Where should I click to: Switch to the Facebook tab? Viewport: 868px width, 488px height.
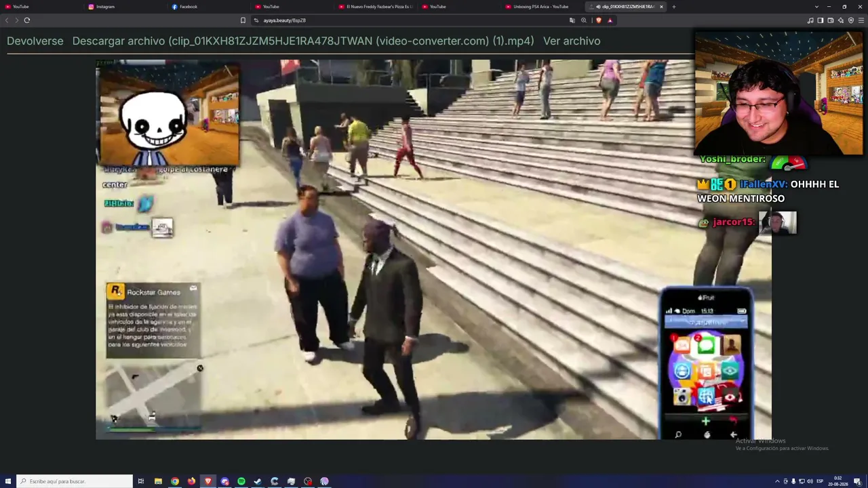pos(209,7)
